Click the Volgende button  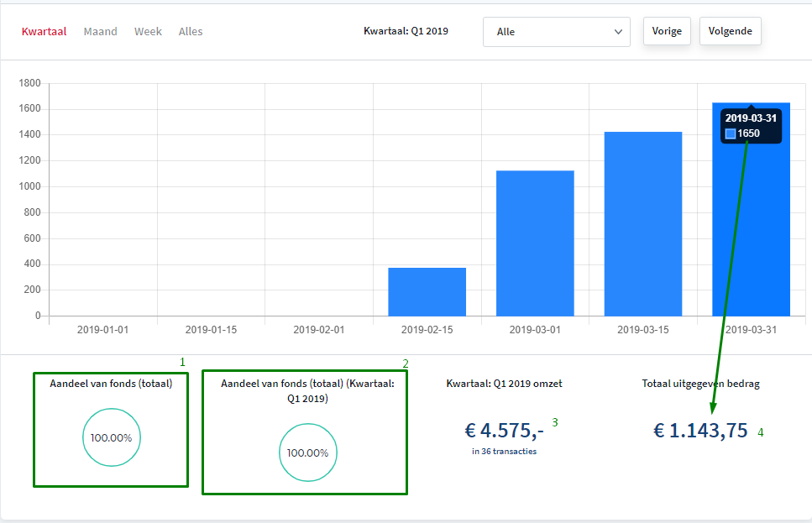(731, 31)
